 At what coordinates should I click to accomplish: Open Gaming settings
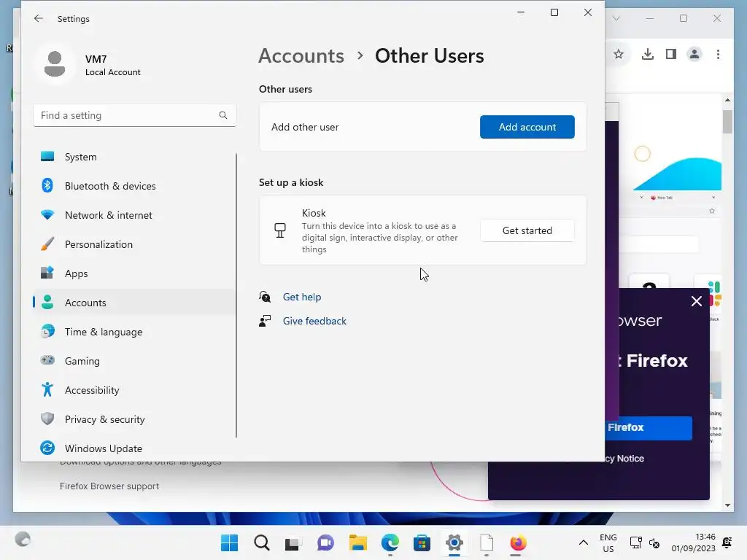click(134, 361)
